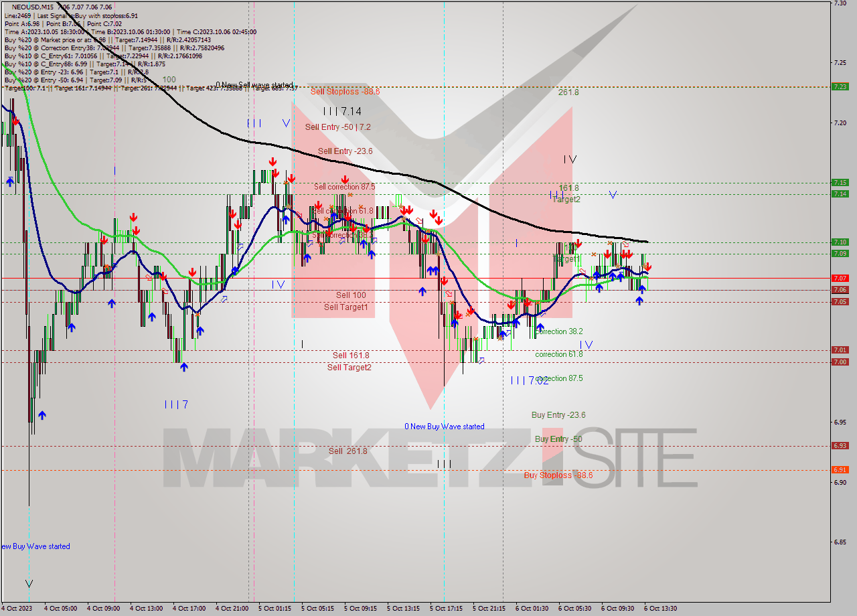The width and height of the screenshot is (857, 616).
Task: Click the 7.23 green price tag
Action: 840,86
